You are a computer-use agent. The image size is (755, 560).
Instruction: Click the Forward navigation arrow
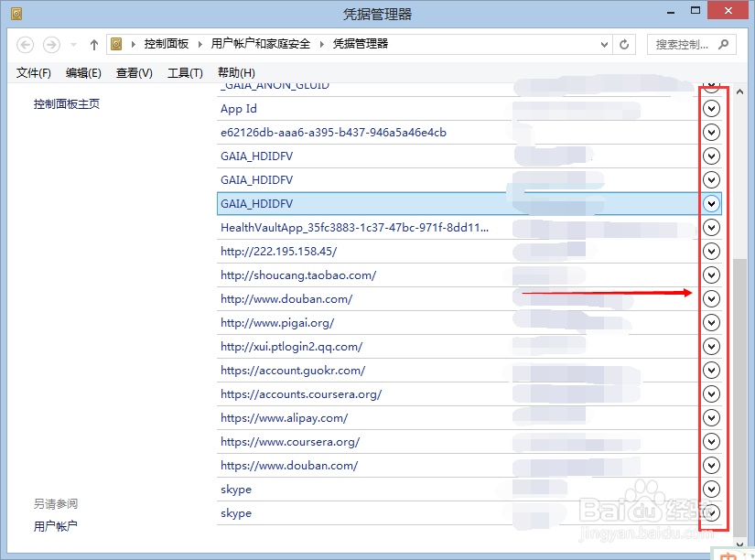[51, 45]
